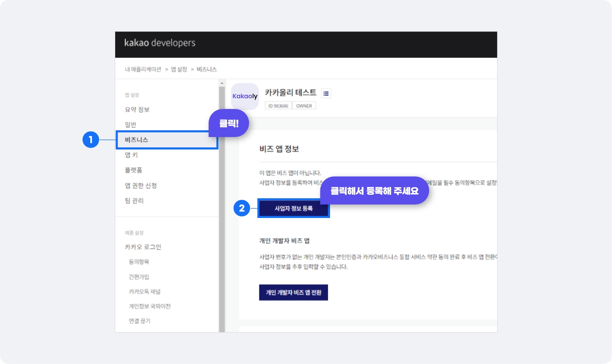Screen dimensions: 612x364
Task: Click the sidebar vertical scrollbar track
Action: click(x=222, y=209)
